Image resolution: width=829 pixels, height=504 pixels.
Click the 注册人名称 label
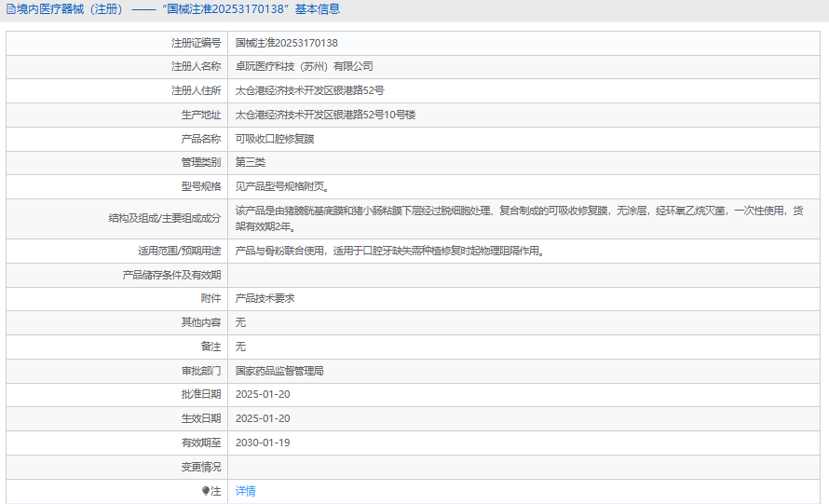196,67
